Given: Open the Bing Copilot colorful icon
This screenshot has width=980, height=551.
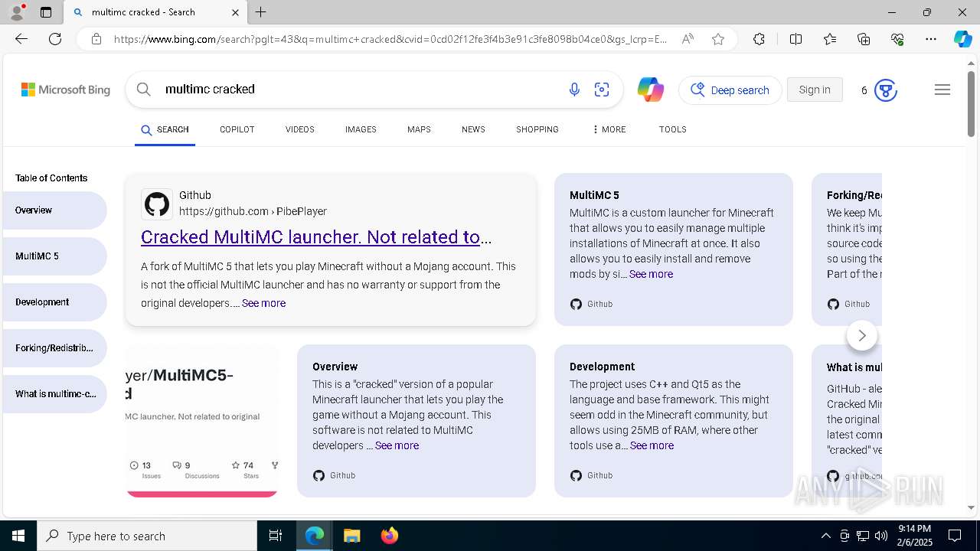Looking at the screenshot, I should [650, 90].
